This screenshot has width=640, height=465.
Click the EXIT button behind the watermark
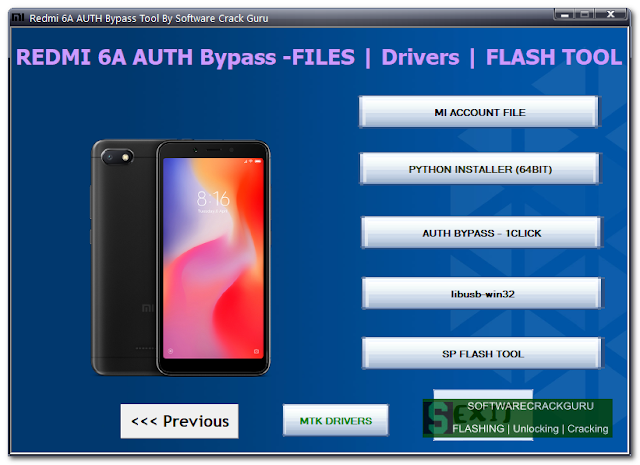(483, 415)
